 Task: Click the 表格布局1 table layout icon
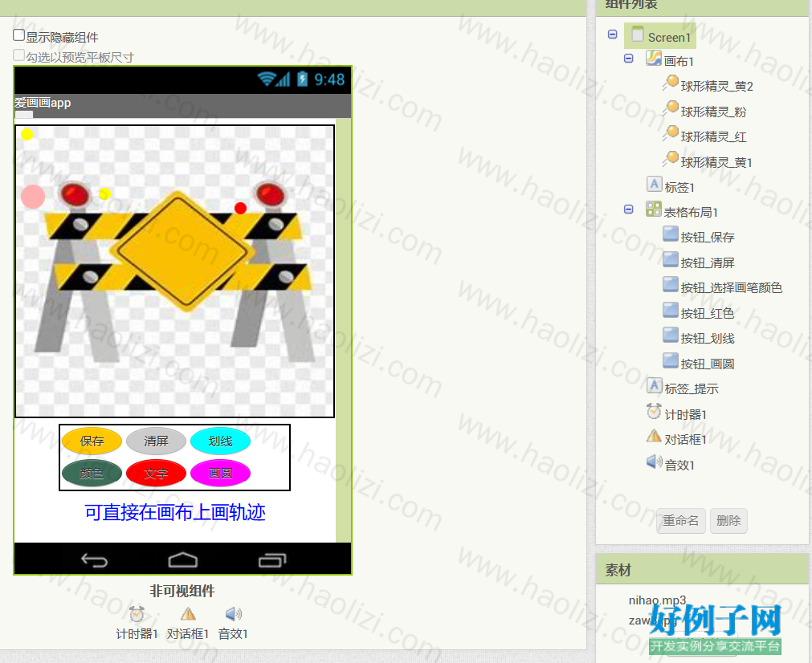(x=654, y=209)
